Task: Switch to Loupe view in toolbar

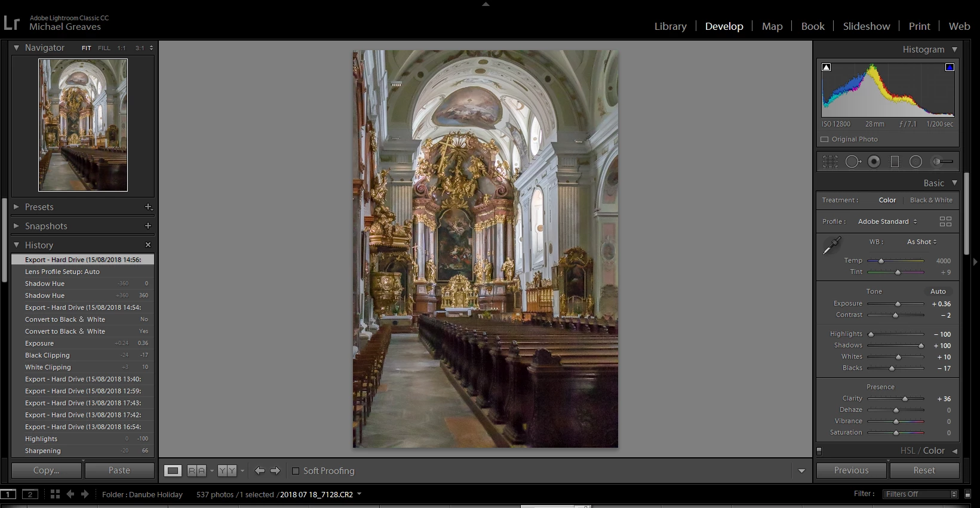Action: [173, 470]
